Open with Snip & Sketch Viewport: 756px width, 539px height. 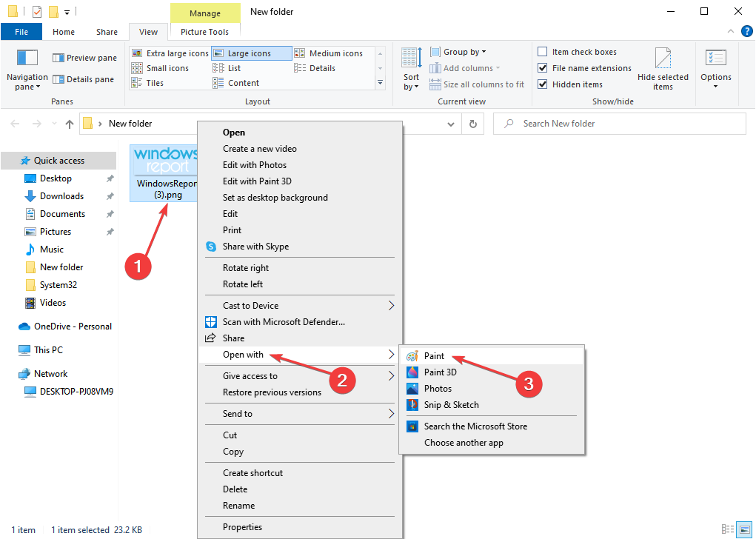492,405
